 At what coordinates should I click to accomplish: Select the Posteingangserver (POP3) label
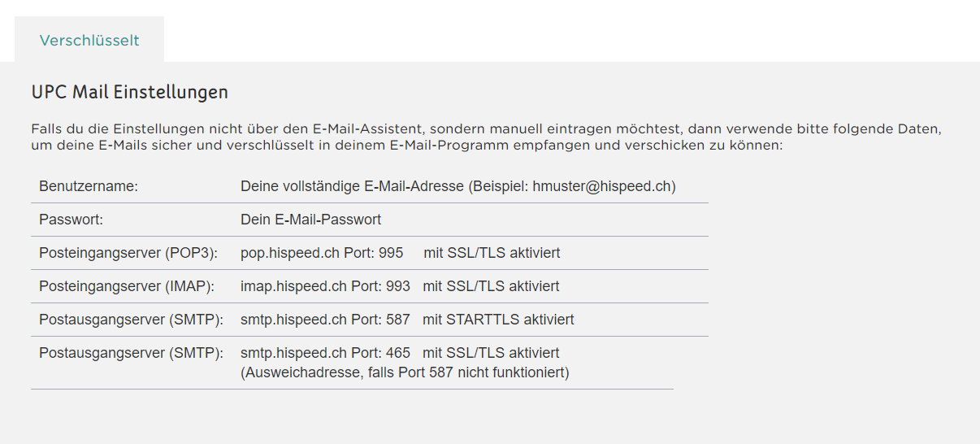128,253
